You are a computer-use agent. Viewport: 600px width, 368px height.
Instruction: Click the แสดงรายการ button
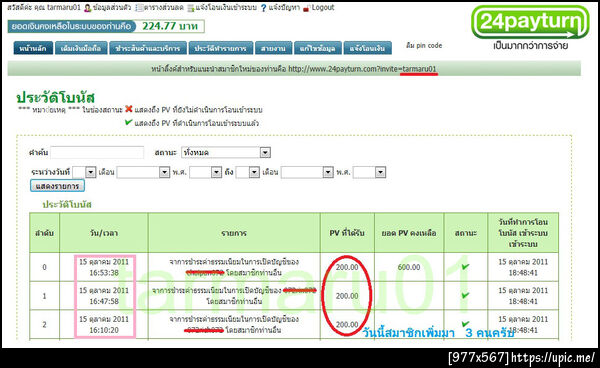click(57, 186)
